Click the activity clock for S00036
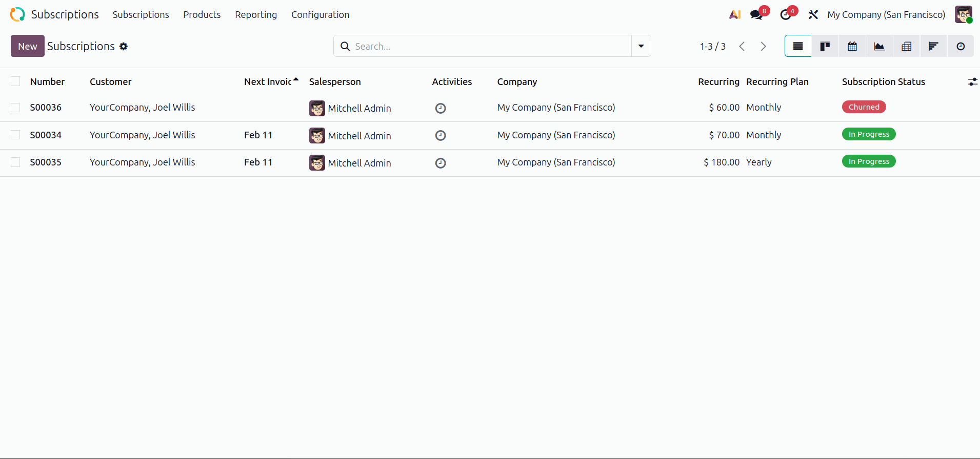980x459 pixels. click(440, 108)
